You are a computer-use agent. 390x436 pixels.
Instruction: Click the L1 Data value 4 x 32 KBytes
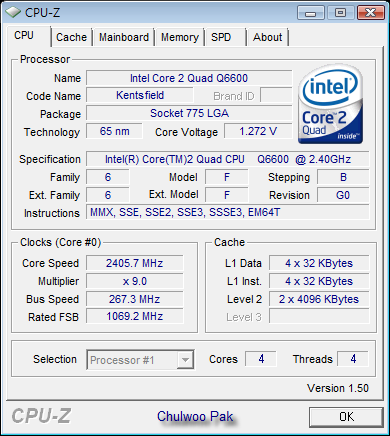(x=319, y=263)
